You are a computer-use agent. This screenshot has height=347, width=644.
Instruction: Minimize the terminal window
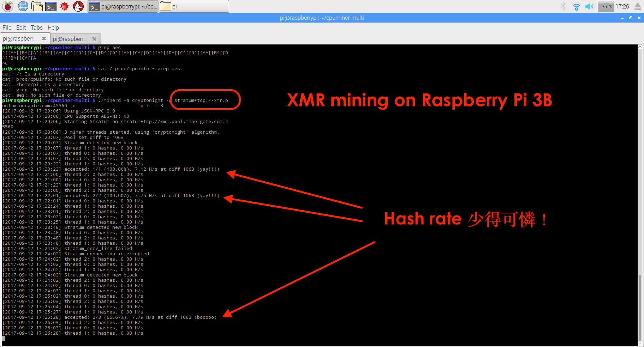pyautogui.click(x=622, y=18)
